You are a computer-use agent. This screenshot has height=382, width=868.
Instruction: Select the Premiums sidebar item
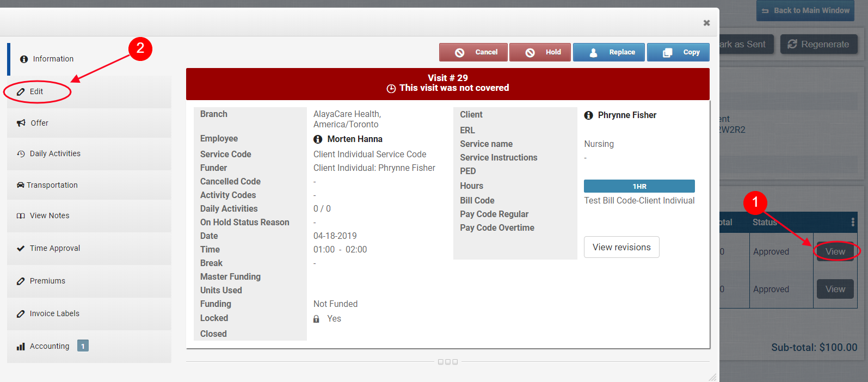(x=47, y=281)
